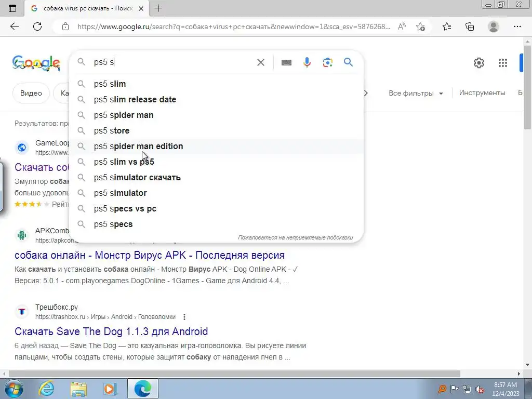Activate Read aloud icon in address bar
This screenshot has height=399, width=532.
402,26
